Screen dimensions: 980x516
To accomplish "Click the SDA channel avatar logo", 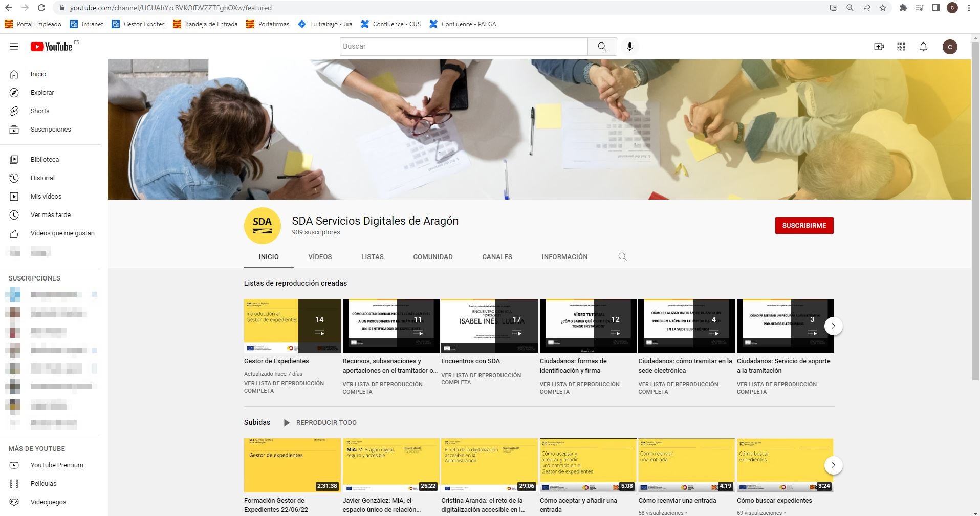I will pos(262,226).
